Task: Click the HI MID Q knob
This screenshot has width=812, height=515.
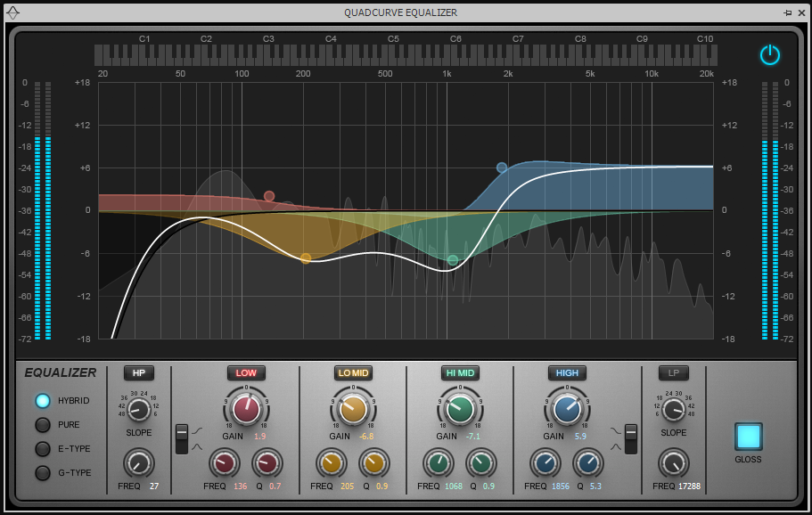Action: (x=481, y=463)
